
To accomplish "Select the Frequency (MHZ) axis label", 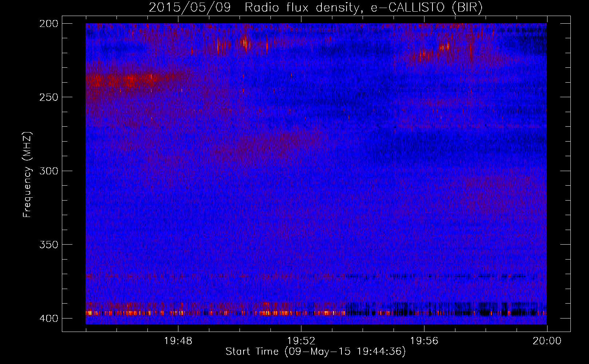I will tap(27, 174).
